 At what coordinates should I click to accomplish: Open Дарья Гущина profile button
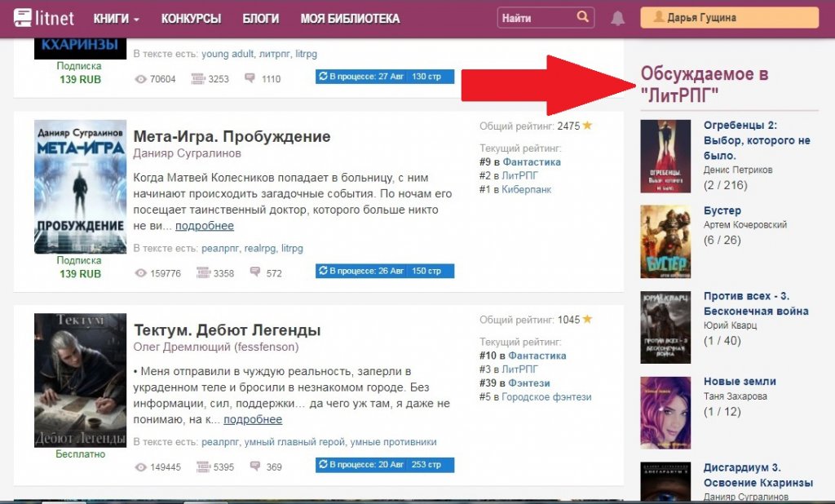(x=730, y=18)
